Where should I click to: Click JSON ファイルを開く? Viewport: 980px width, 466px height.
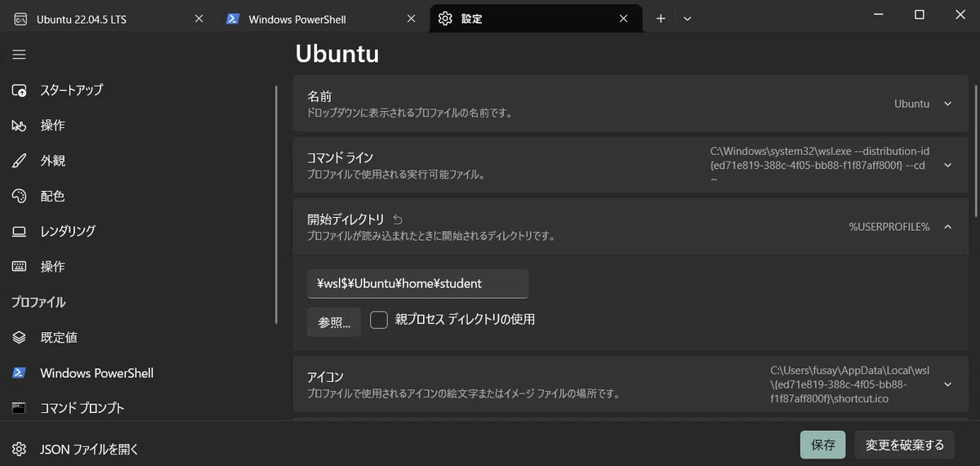click(139, 449)
